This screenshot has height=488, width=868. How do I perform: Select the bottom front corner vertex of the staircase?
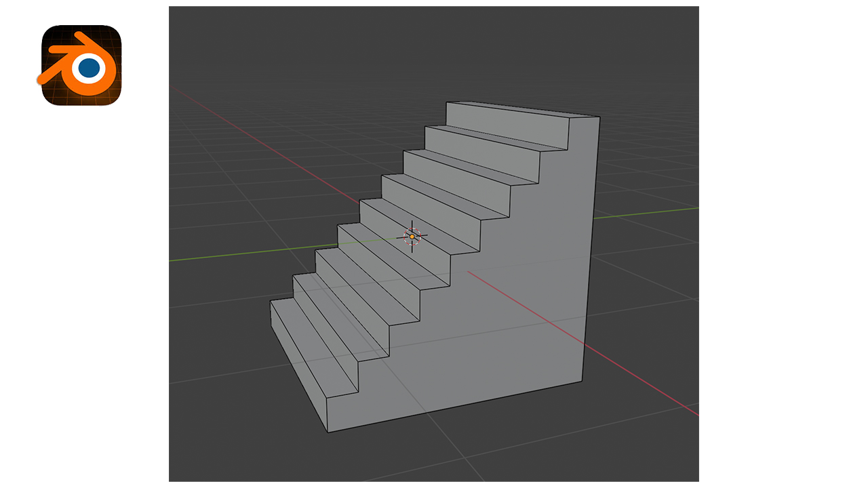[x=329, y=432]
